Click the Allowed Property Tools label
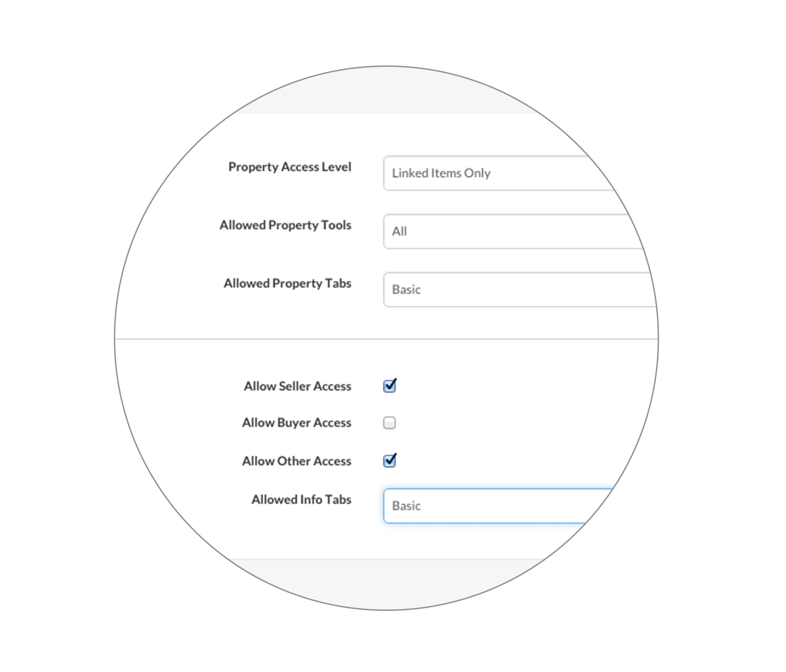This screenshot has height=672, width=786. pyautogui.click(x=286, y=225)
